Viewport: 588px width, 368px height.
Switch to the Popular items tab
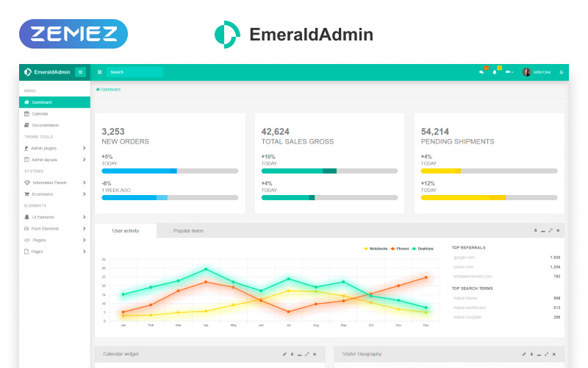point(188,230)
